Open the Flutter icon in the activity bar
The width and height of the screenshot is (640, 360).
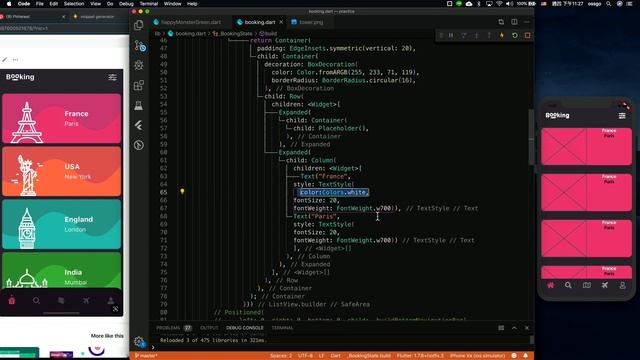pos(139,125)
